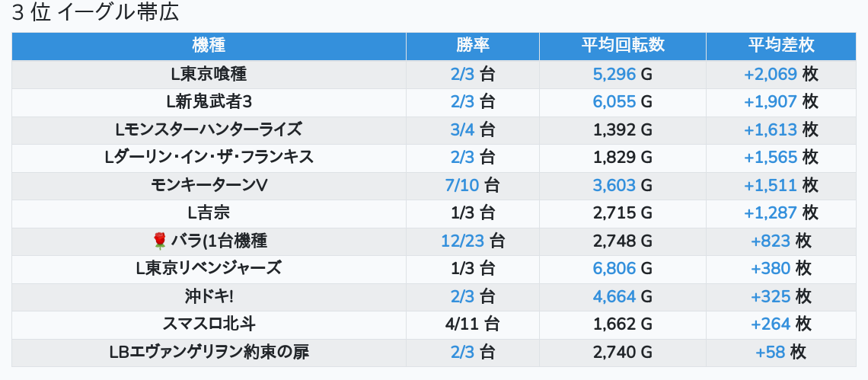Click the 平均回転数 column header
Image resolution: width=868 pixels, height=380 pixels.
pyautogui.click(x=622, y=45)
